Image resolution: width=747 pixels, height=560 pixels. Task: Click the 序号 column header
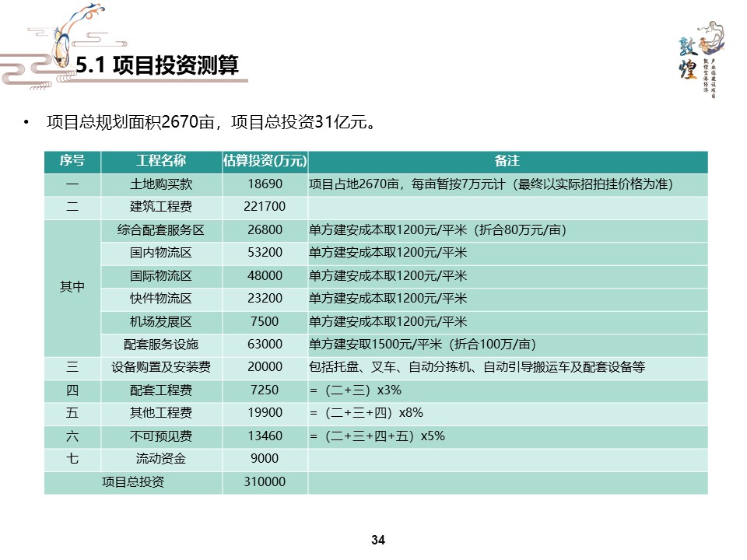pyautogui.click(x=72, y=161)
